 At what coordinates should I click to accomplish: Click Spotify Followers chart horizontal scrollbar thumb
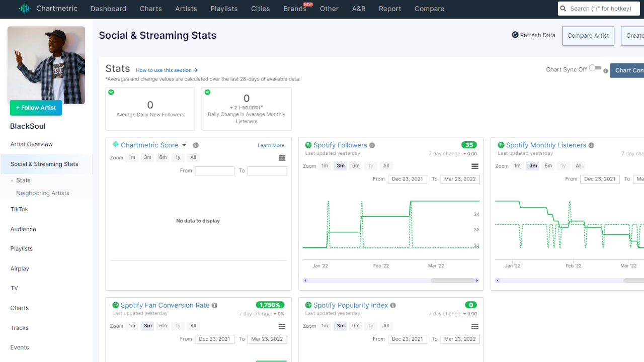pyautogui.click(x=453, y=281)
